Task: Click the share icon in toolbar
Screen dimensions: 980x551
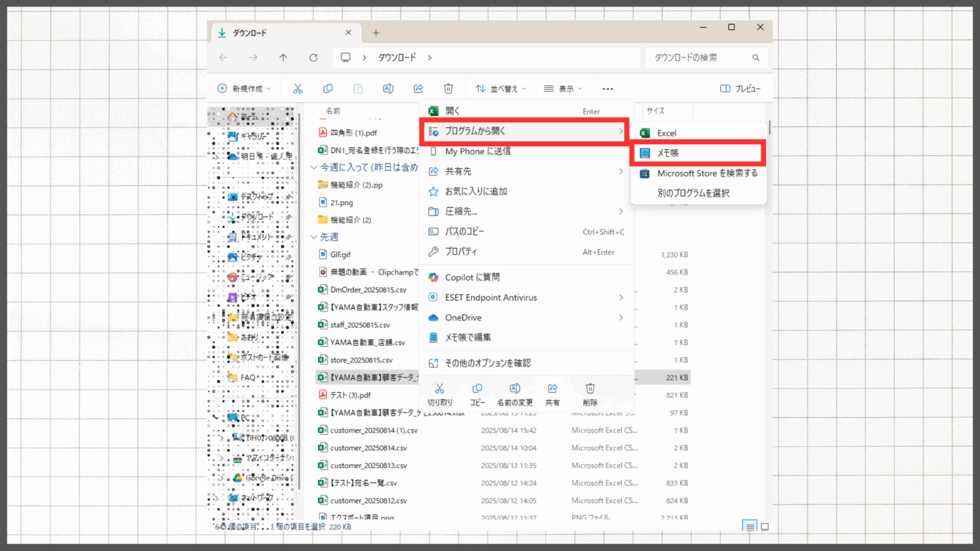Action: pos(418,89)
